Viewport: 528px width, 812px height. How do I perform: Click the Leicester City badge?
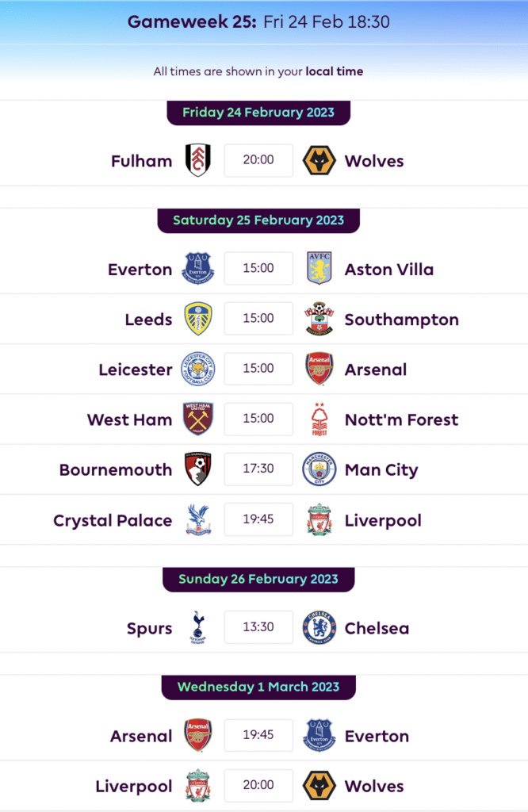point(198,369)
